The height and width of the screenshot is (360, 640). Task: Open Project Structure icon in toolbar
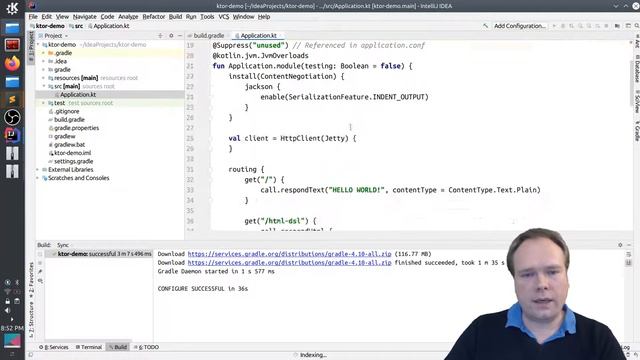(x=617, y=26)
